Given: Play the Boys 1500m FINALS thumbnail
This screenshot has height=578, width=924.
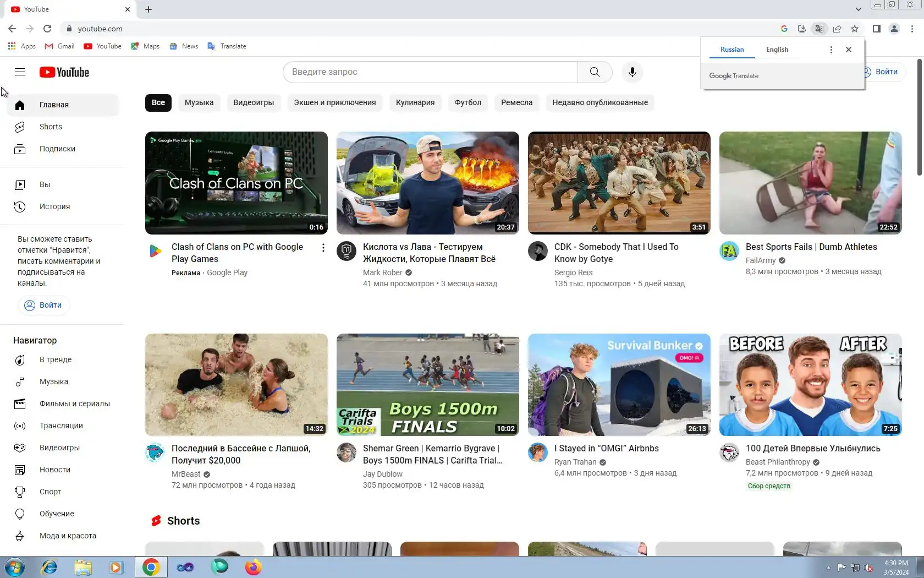Looking at the screenshot, I should 428,385.
